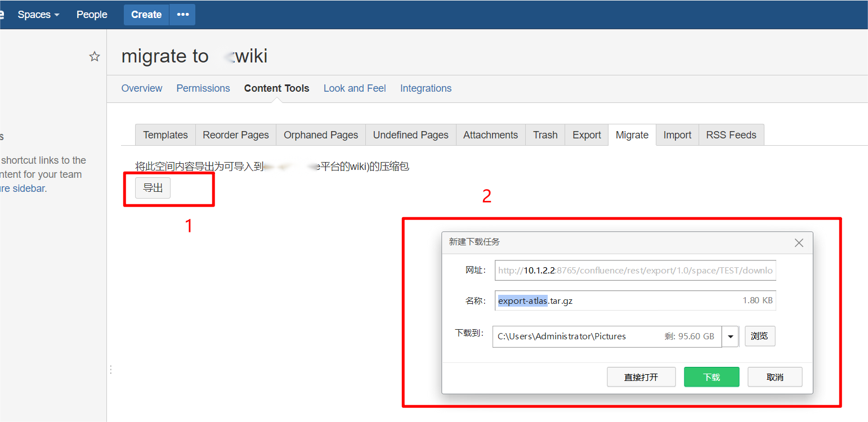Image resolution: width=868 pixels, height=422 pixels.
Task: Open the Spaces dropdown menu
Action: point(38,15)
